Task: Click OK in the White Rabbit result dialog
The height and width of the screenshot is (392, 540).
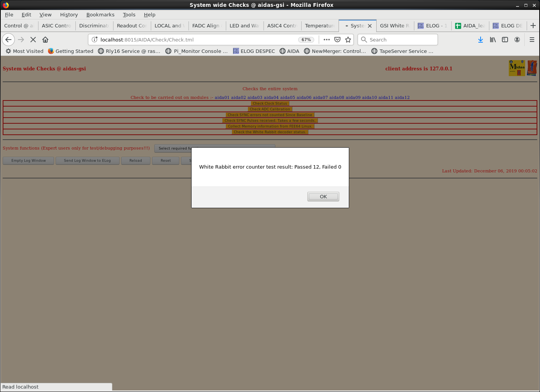Action: (x=323, y=197)
